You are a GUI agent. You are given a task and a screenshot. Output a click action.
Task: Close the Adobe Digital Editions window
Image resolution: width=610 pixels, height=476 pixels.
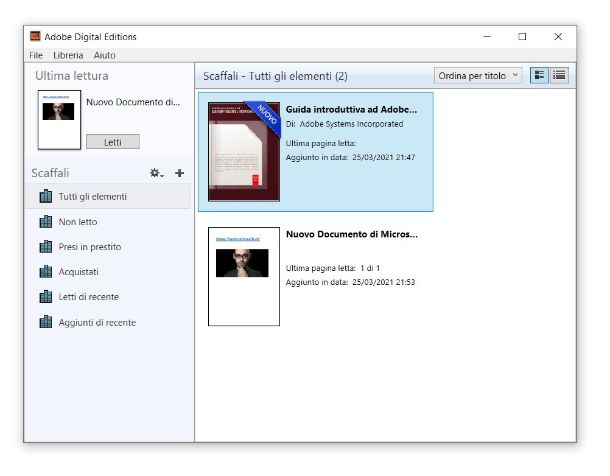click(558, 37)
